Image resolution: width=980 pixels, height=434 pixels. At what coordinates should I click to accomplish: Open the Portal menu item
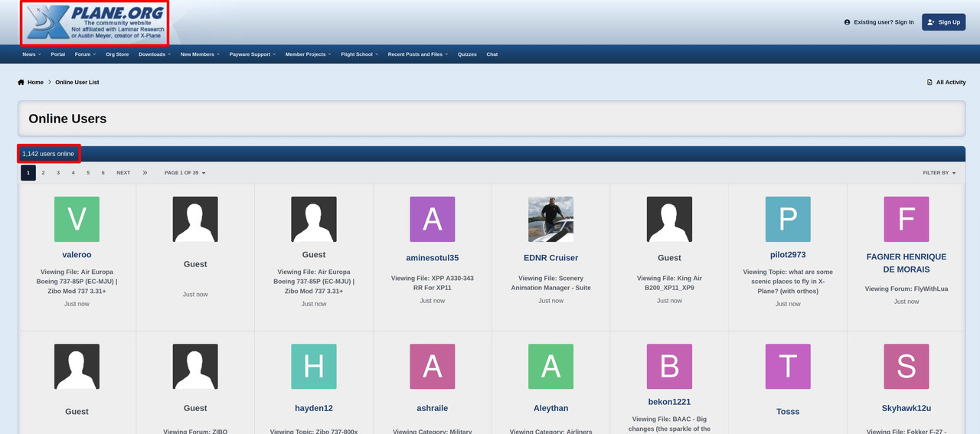(58, 54)
